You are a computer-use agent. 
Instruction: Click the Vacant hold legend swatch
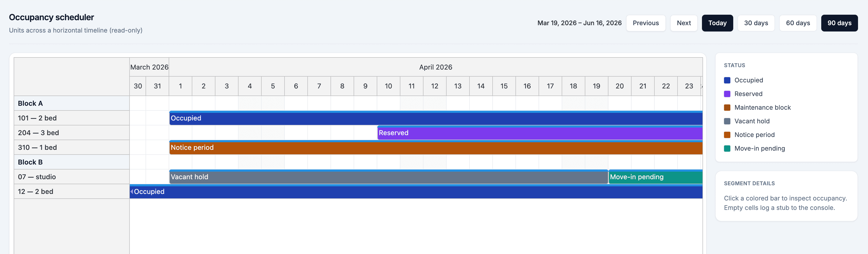[727, 121]
